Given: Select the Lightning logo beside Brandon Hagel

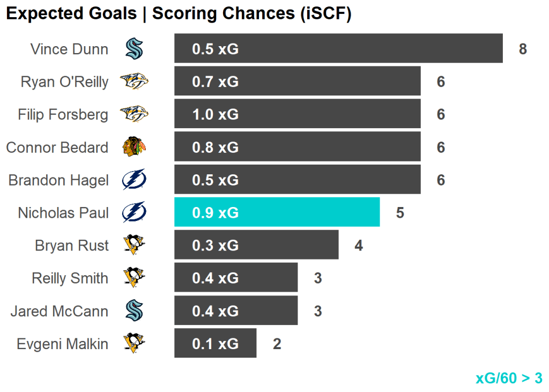Looking at the screenshot, I should tap(133, 180).
